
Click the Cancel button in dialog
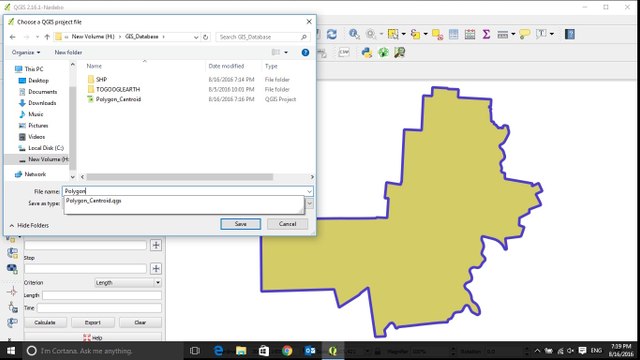click(x=287, y=224)
